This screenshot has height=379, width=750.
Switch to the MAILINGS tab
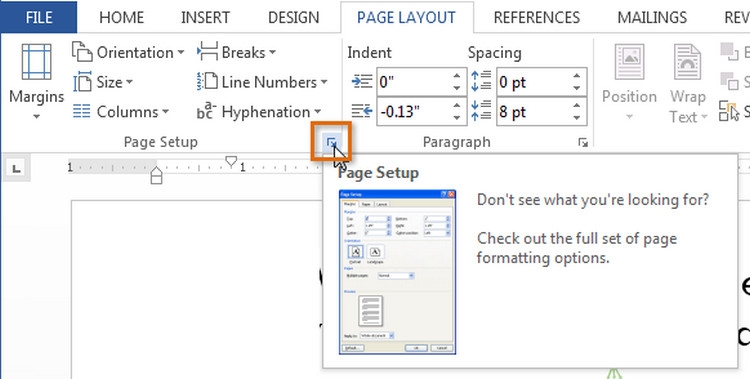[x=652, y=18]
